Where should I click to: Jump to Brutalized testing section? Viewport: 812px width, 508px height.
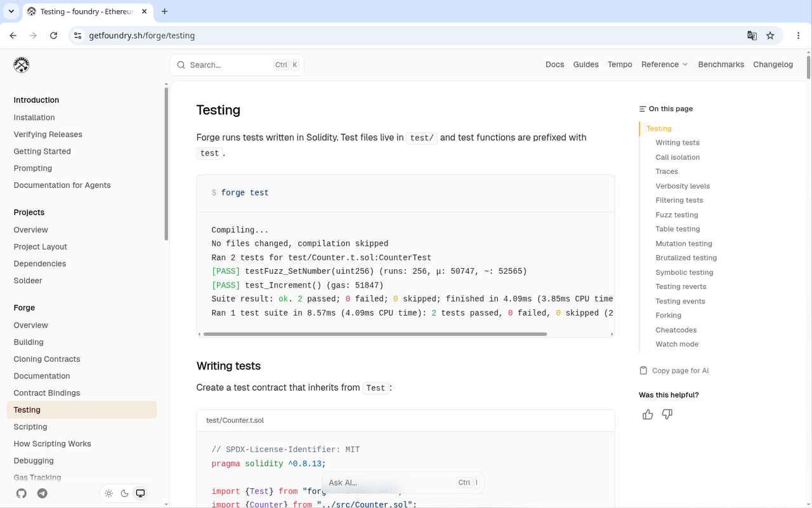686,258
